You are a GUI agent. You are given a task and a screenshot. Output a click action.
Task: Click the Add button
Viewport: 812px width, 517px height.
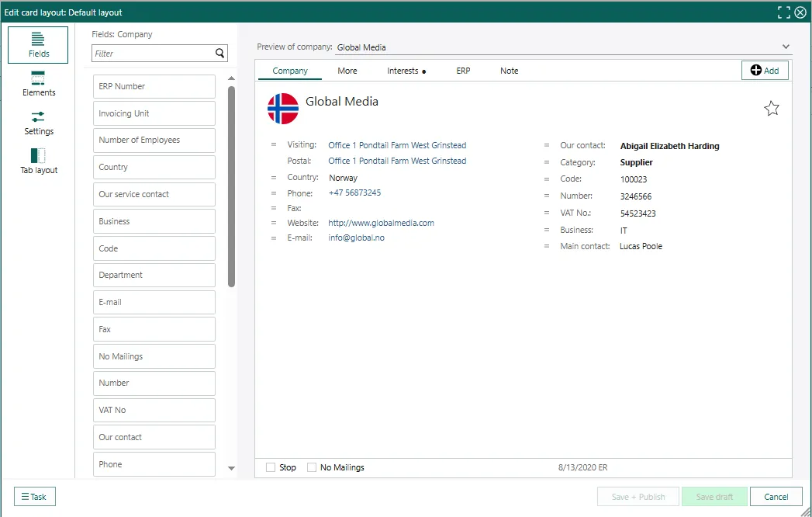pyautogui.click(x=765, y=71)
